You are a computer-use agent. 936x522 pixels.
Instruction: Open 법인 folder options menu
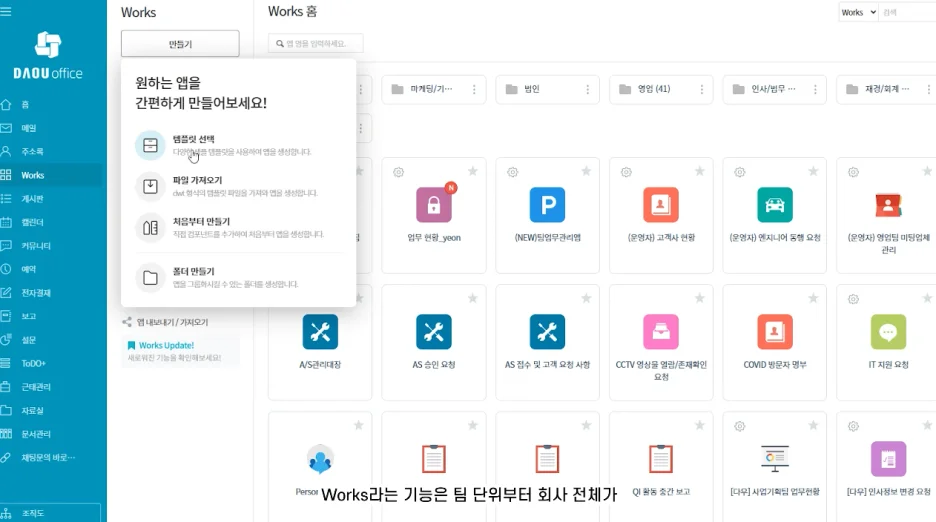pyautogui.click(x=587, y=89)
